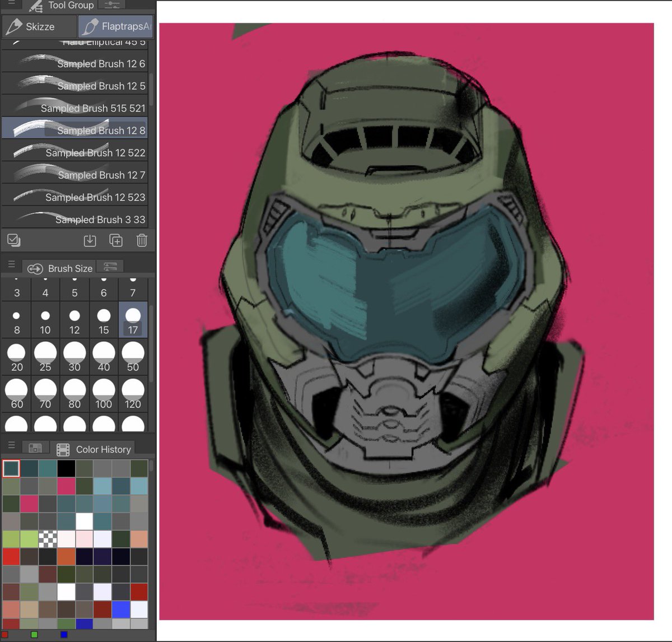Switch to the Tool Group tab
672x642 pixels.
pyautogui.click(x=62, y=5)
